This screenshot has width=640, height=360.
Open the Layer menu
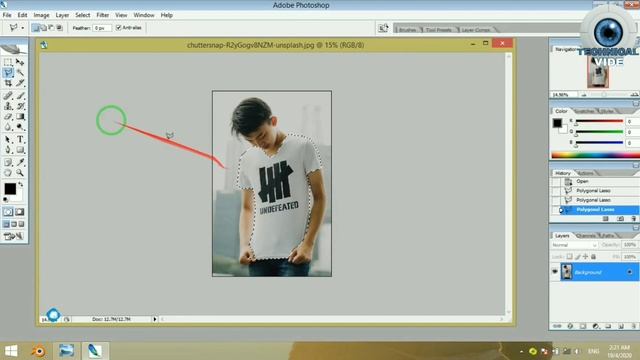pos(62,15)
